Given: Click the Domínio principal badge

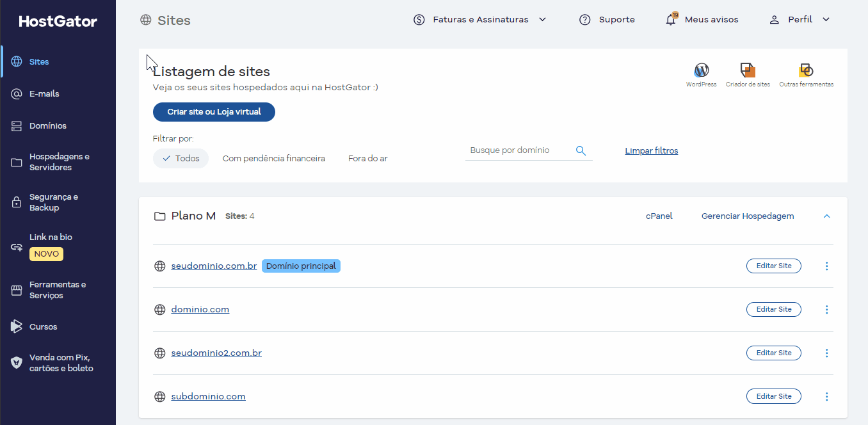Looking at the screenshot, I should [x=301, y=266].
